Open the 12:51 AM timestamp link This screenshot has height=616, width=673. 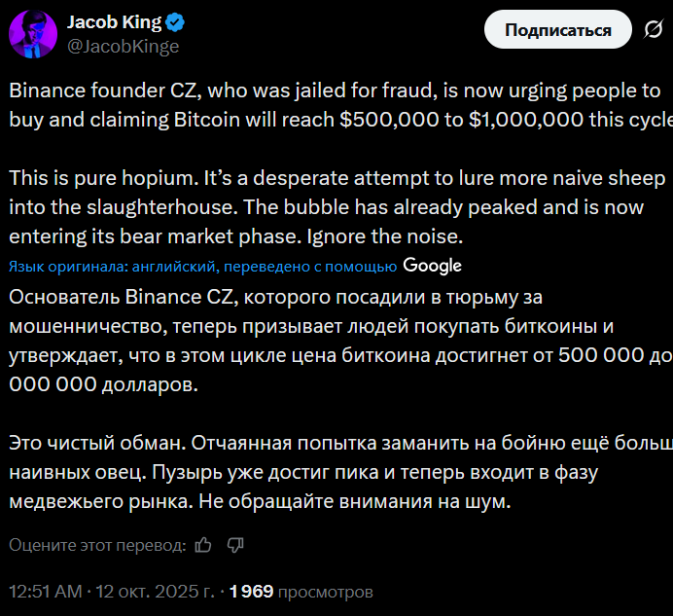coord(45,591)
